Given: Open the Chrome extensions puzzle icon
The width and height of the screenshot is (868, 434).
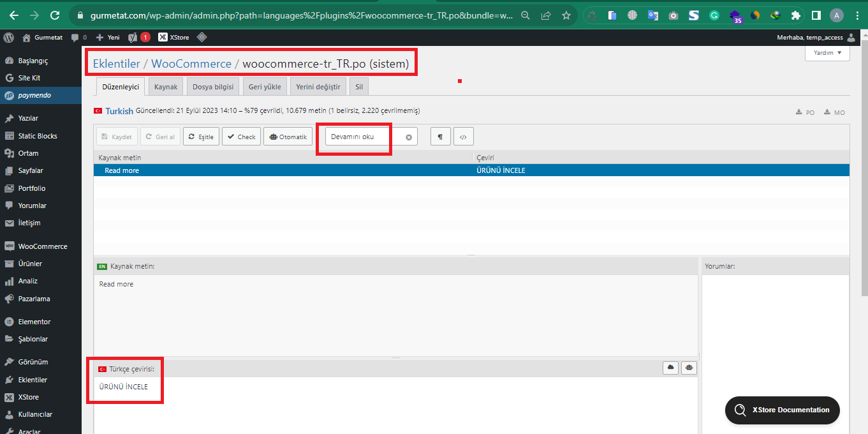Looking at the screenshot, I should point(795,15).
